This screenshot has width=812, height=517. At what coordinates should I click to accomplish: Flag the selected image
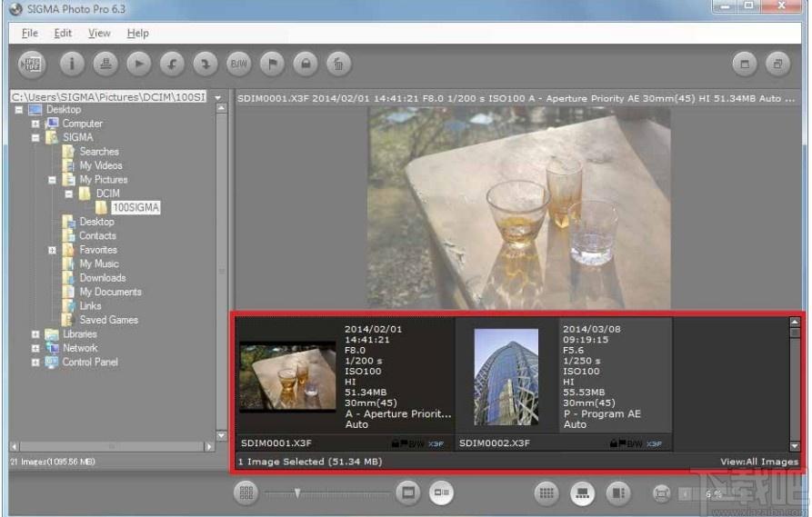click(273, 65)
